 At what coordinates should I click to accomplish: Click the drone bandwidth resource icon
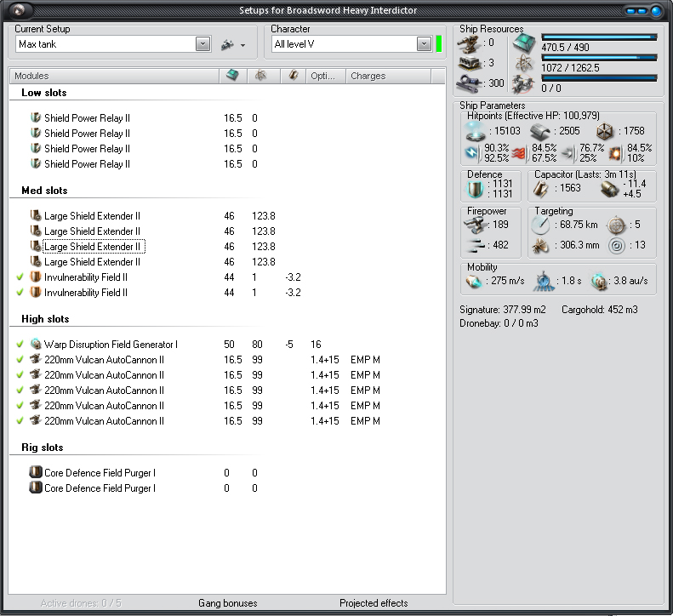click(522, 84)
